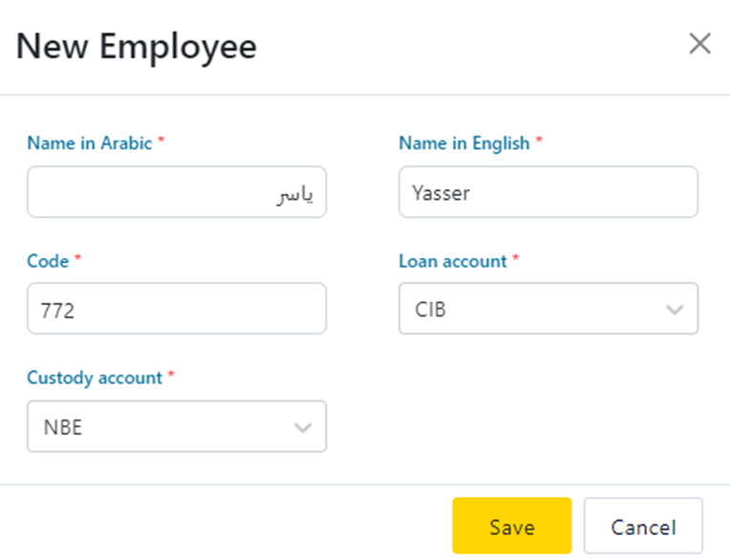The image size is (730, 560).
Task: Save the new employee record
Action: [x=511, y=527]
